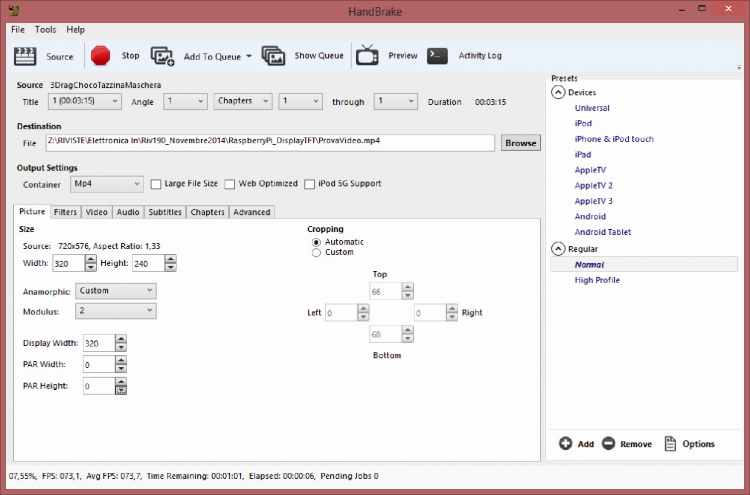Screen dimensions: 750x495
Task: Click the destination File path field
Action: coord(270,143)
